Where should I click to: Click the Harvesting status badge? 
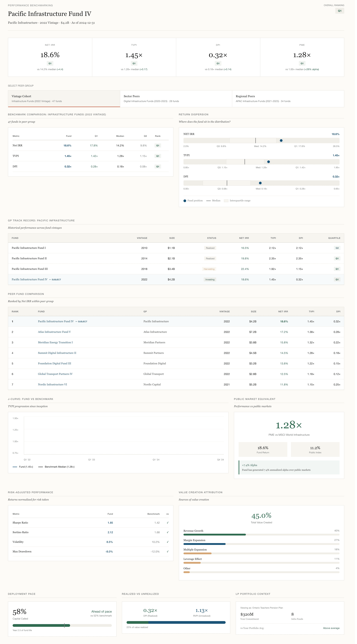209,269
